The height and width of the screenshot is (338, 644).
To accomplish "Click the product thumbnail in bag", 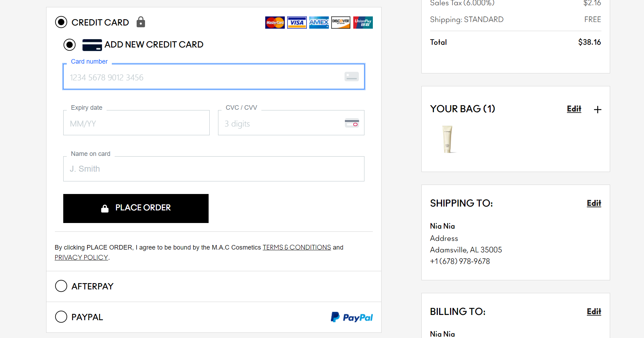I will (x=447, y=139).
